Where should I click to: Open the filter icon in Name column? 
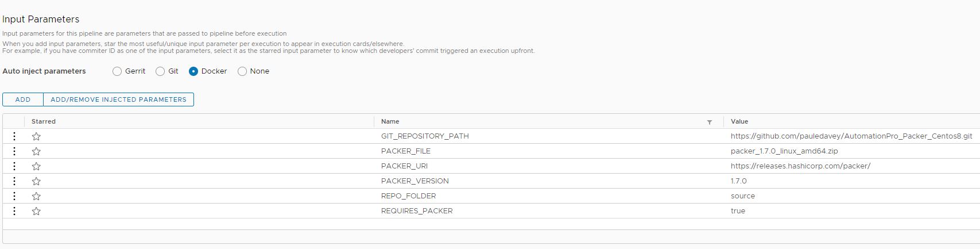point(710,122)
